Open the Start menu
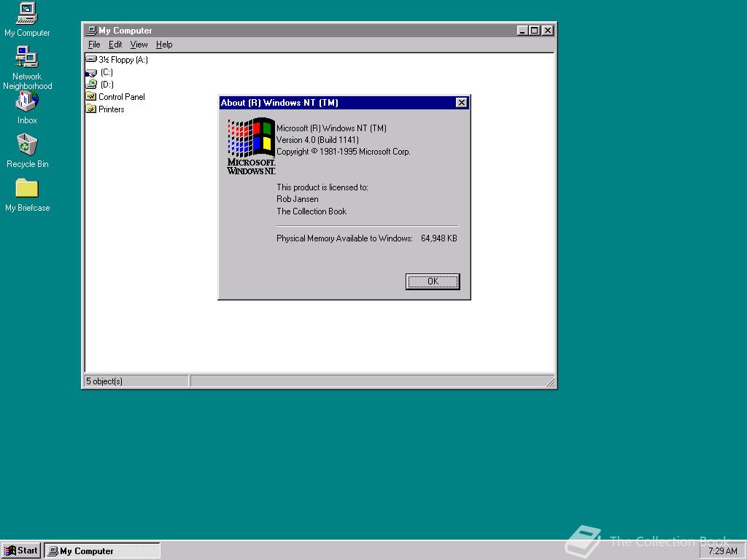This screenshot has height=560, width=747. [x=21, y=551]
